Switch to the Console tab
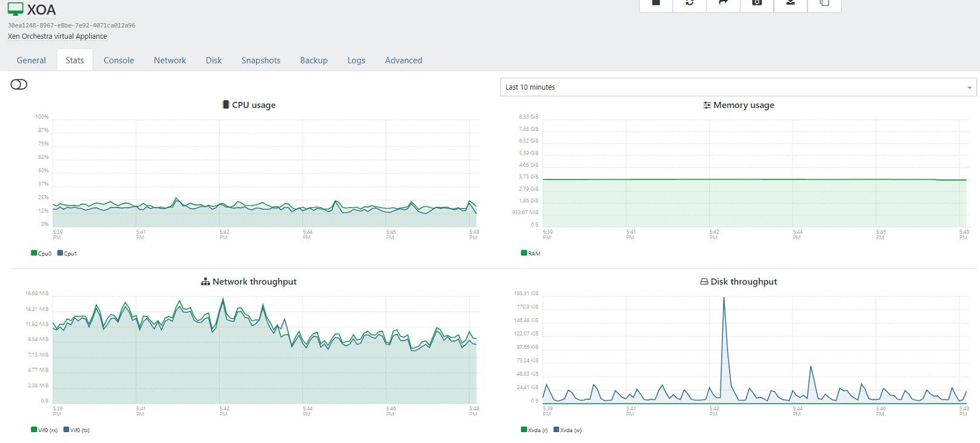Viewport: 980px width, 443px height. (119, 61)
